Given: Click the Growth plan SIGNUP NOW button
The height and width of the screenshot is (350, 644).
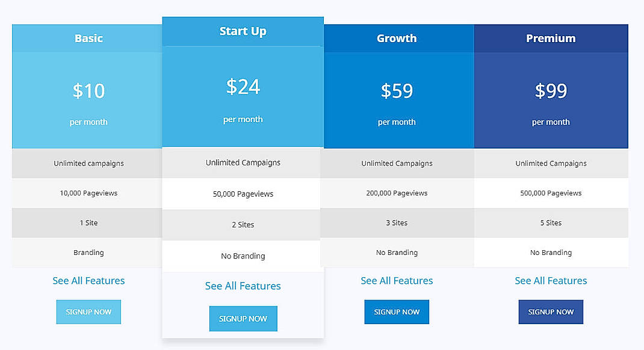Looking at the screenshot, I should [x=397, y=312].
